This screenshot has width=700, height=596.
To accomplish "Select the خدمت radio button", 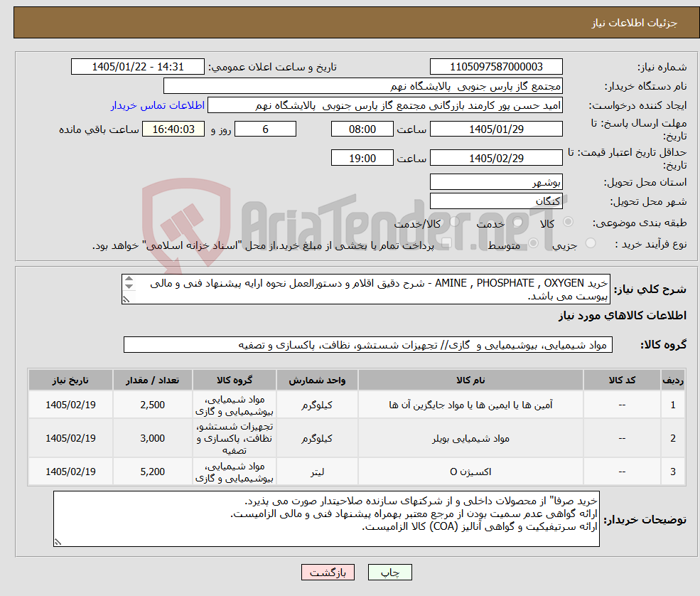I will point(518,222).
